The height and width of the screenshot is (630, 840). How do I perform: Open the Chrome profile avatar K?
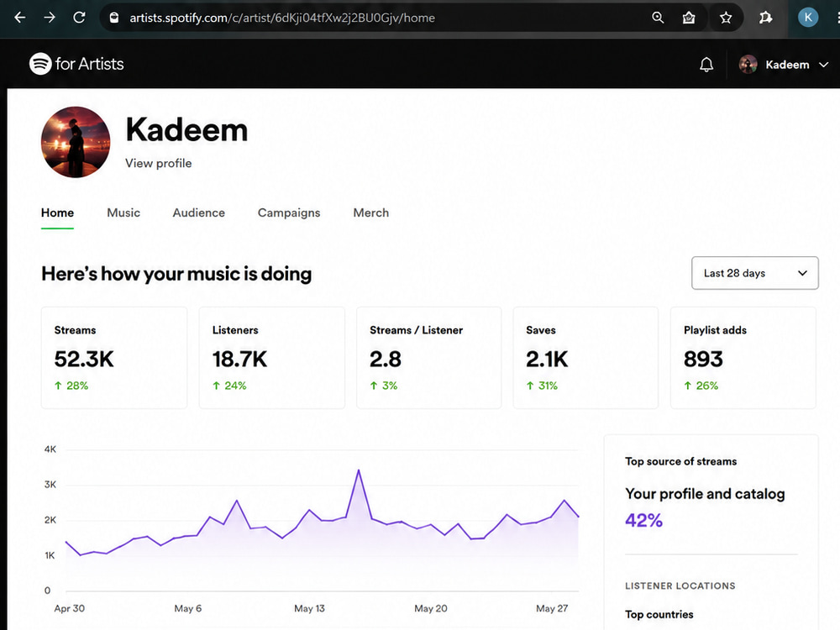pyautogui.click(x=808, y=18)
